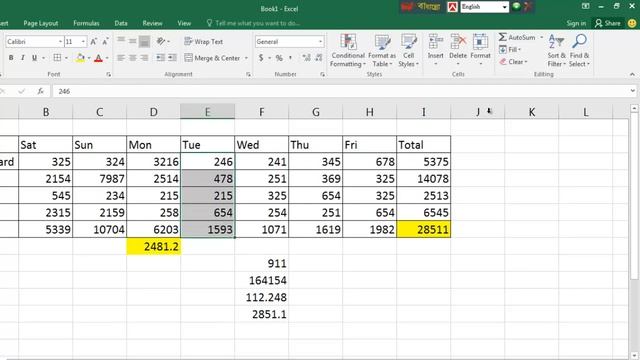Open the Fill Color dropdown arrow
The width and height of the screenshot is (640, 360).
point(89,58)
